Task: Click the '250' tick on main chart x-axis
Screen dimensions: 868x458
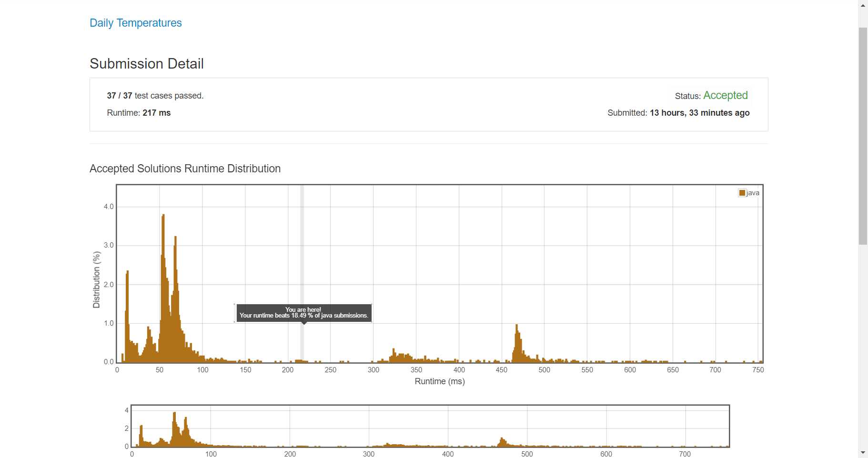Action: (x=331, y=370)
